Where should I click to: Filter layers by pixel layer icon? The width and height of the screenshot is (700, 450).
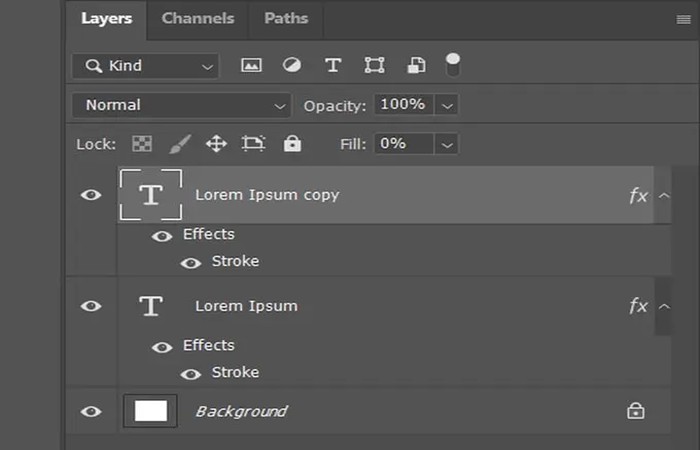coord(251,66)
